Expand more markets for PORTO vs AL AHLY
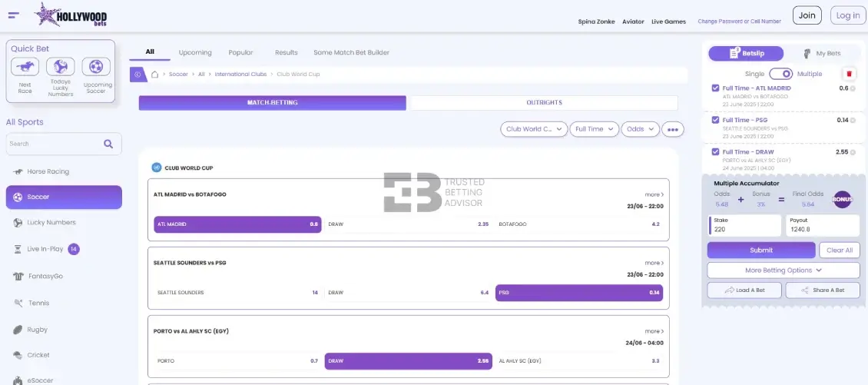The height and width of the screenshot is (385, 868). click(654, 331)
